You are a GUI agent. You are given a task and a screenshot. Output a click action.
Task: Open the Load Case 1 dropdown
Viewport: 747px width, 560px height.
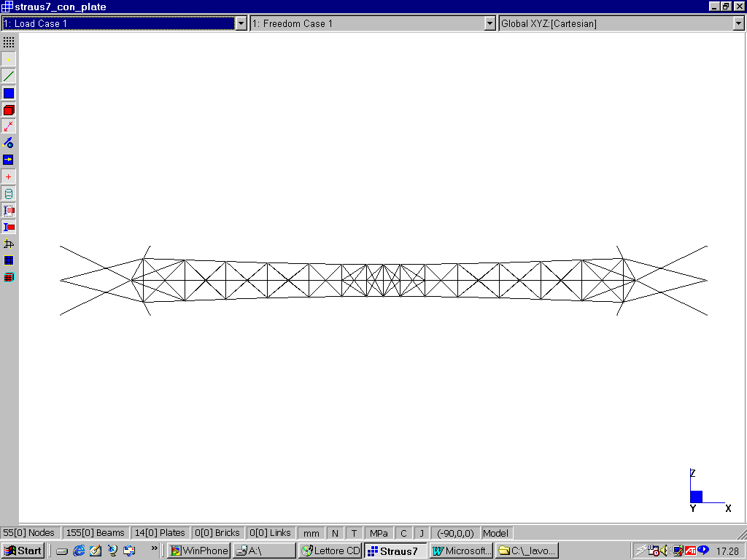241,23
